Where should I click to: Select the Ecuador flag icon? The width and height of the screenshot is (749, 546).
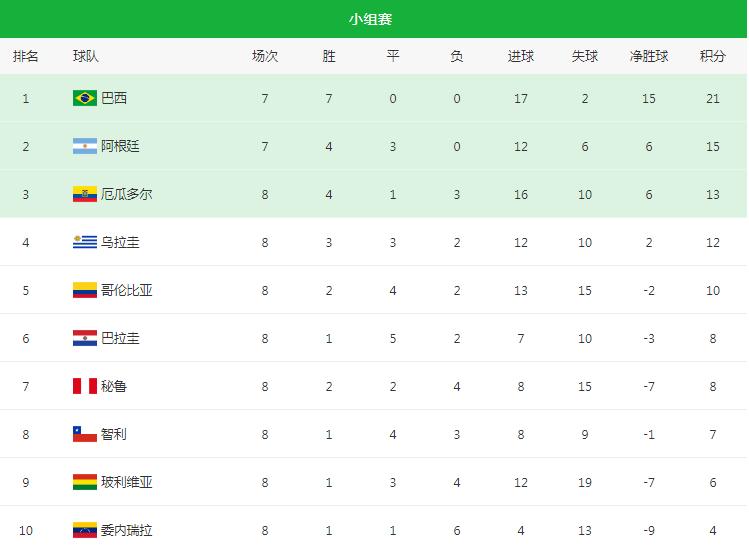click(85, 194)
